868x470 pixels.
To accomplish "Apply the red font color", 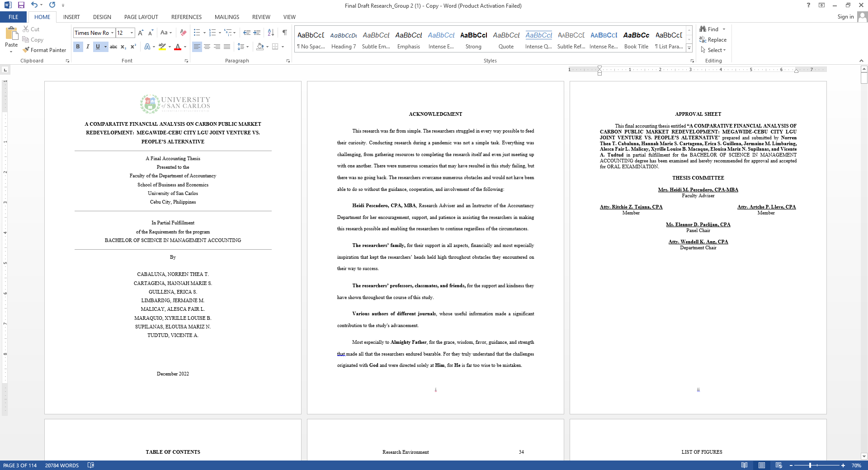I will [x=178, y=47].
